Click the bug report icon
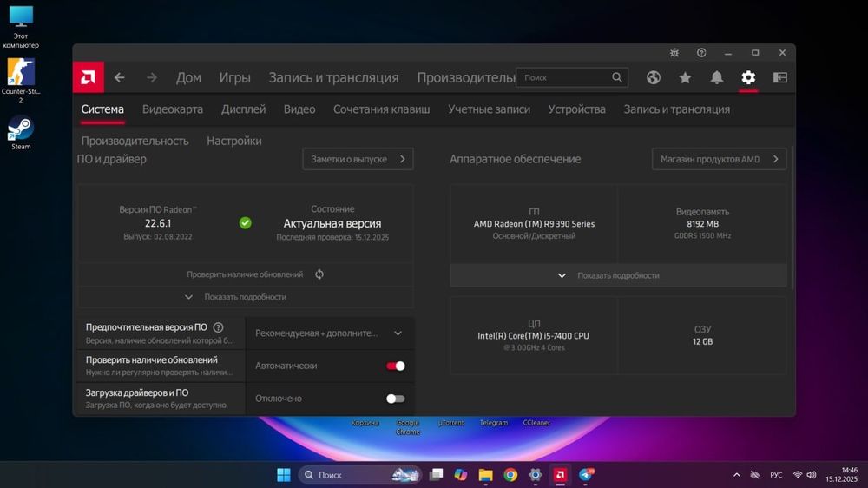The width and height of the screenshot is (868, 488). tap(674, 53)
